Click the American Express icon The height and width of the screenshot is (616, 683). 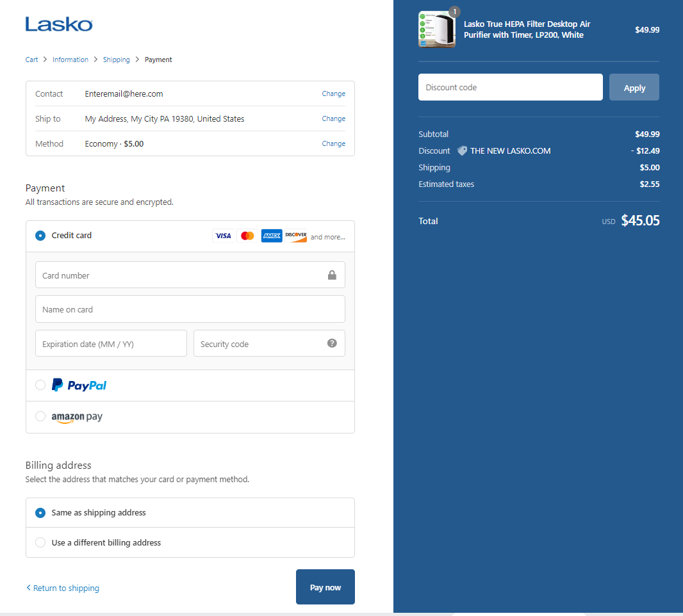tap(272, 236)
